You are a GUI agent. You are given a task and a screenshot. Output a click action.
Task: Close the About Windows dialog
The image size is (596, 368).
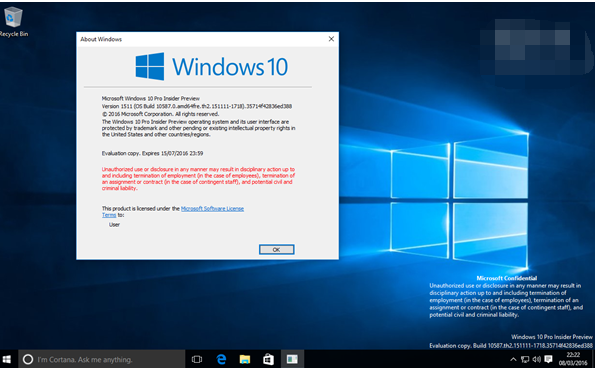(331, 39)
